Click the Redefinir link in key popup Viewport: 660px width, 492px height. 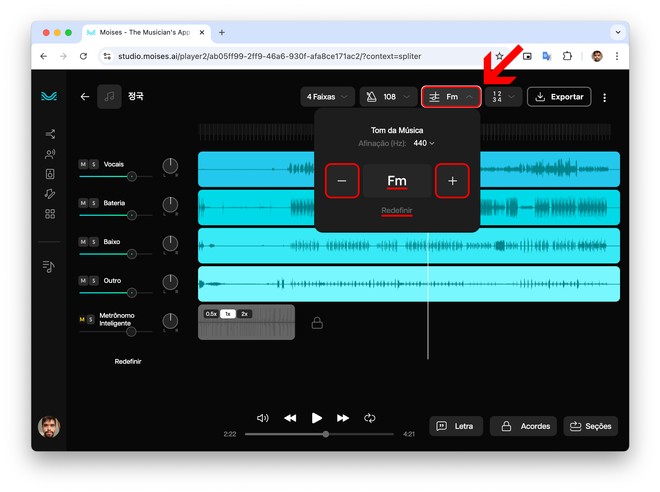click(x=397, y=211)
